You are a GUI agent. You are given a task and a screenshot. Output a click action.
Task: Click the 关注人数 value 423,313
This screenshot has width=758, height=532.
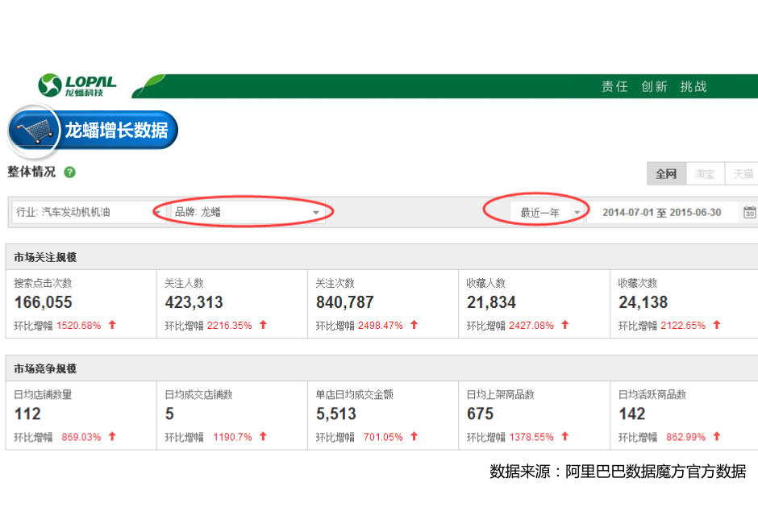(194, 302)
